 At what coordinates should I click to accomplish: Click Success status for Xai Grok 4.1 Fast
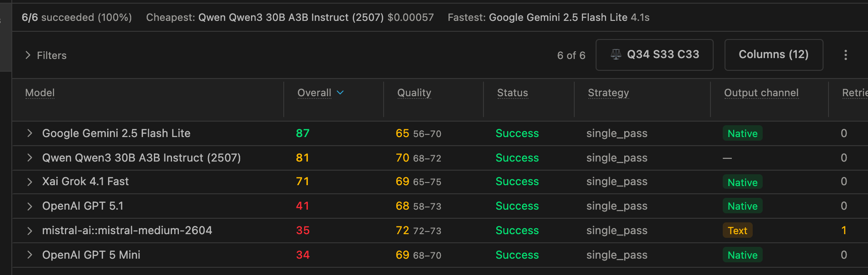point(517,182)
